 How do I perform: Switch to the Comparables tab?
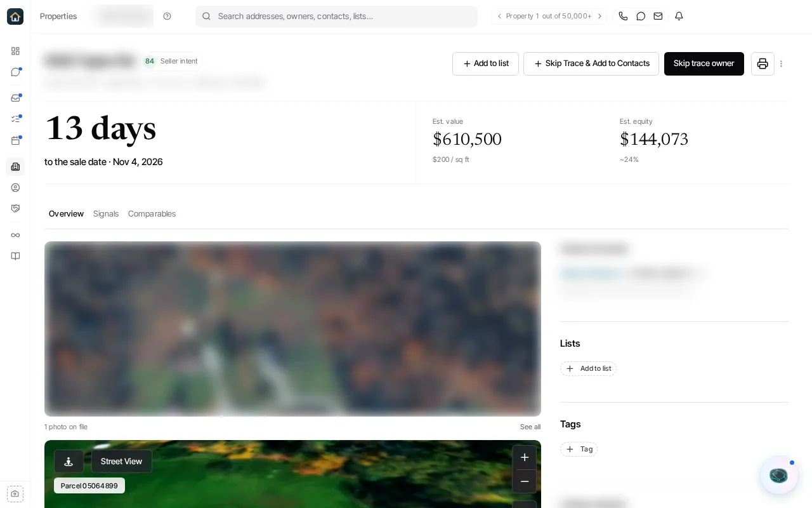[152, 214]
